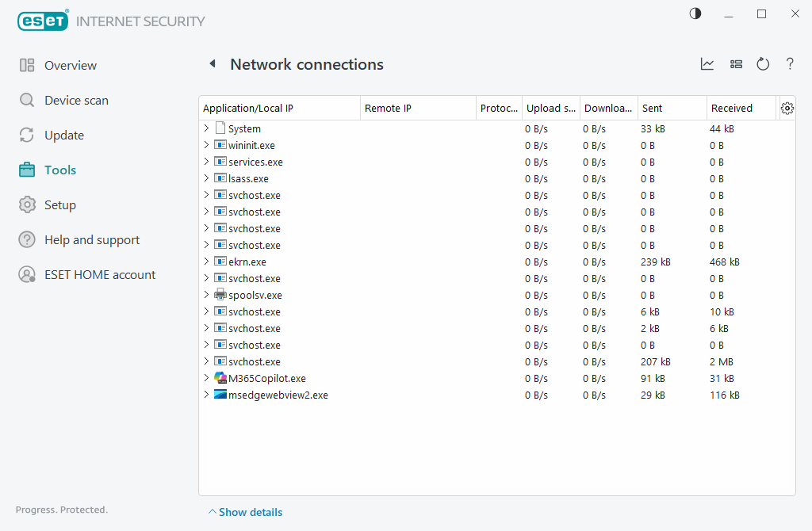Open help question mark icon
This screenshot has width=812, height=531.
tap(790, 64)
